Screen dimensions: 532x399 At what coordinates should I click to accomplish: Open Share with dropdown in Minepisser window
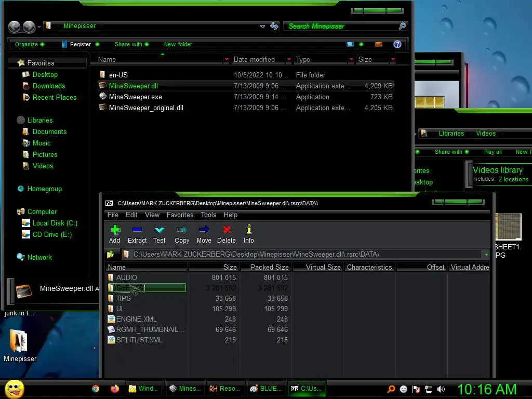[131, 44]
